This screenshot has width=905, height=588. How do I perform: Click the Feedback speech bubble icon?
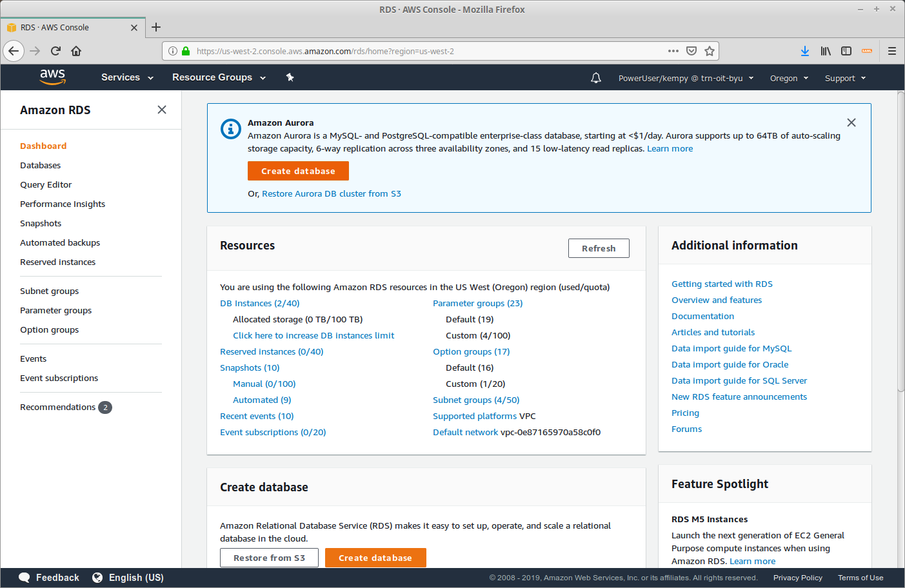pos(25,578)
